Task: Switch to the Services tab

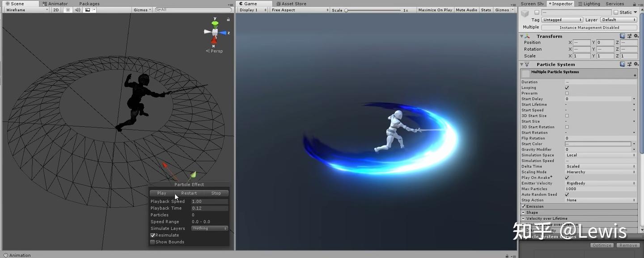Action: point(615,4)
